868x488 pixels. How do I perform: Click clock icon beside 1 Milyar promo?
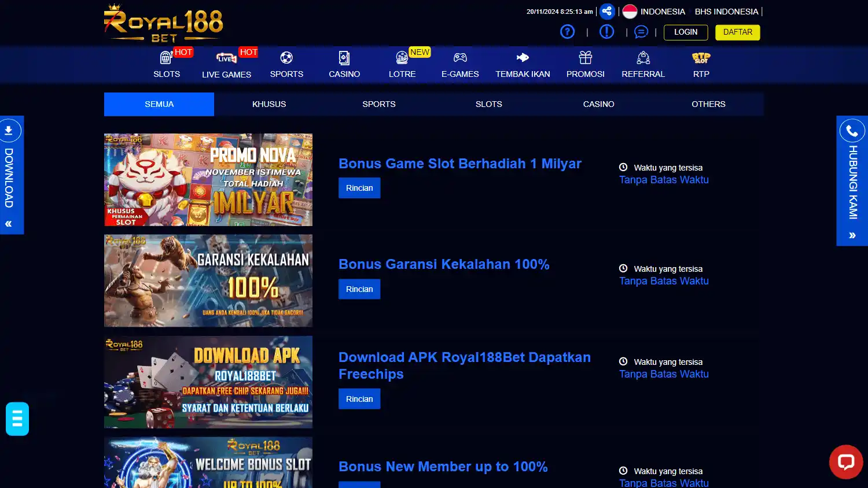[623, 167]
